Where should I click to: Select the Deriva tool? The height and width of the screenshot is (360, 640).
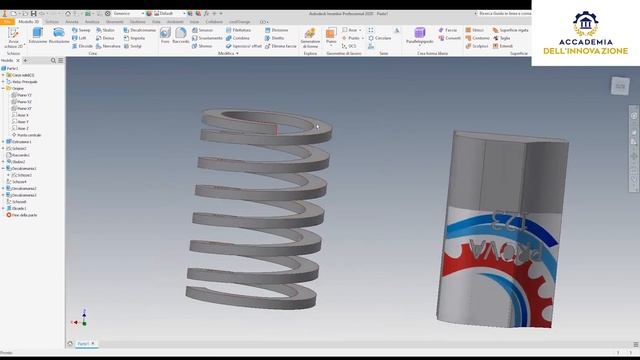point(105,38)
